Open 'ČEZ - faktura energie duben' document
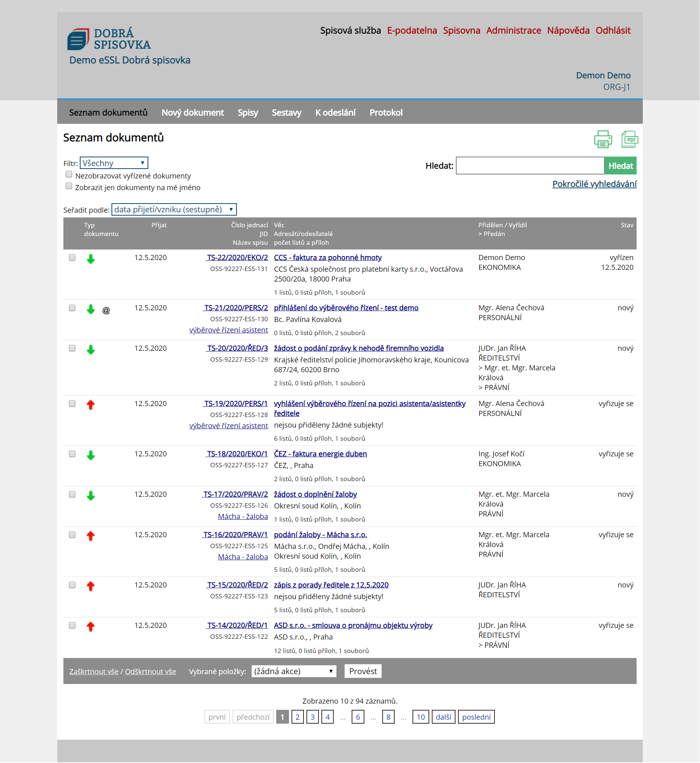The width and height of the screenshot is (700, 763). pos(320,454)
